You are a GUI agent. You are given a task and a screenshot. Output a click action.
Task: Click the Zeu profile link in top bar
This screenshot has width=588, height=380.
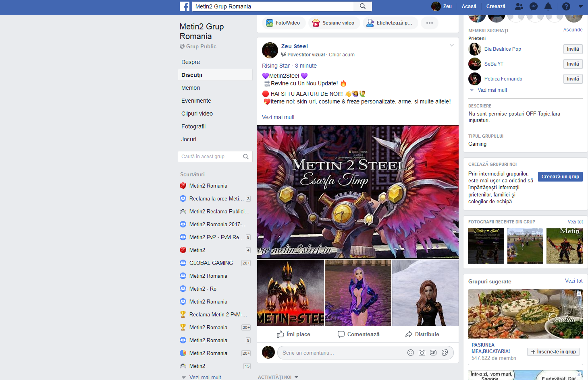[442, 6]
